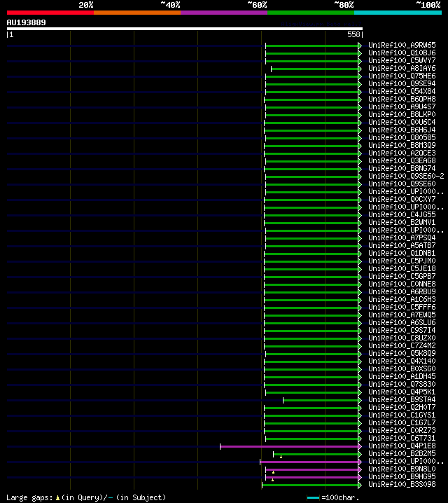448x503 pixels.
Task: Click the AU193889 query name
Action: [x=27, y=22]
